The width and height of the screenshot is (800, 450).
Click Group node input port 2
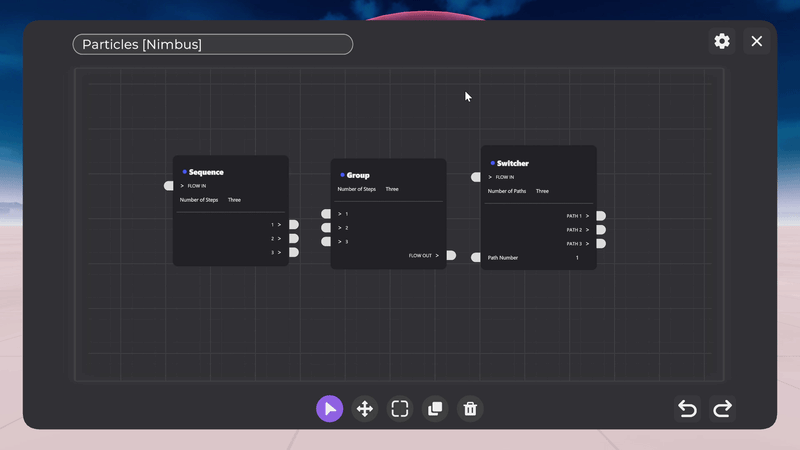(x=326, y=228)
